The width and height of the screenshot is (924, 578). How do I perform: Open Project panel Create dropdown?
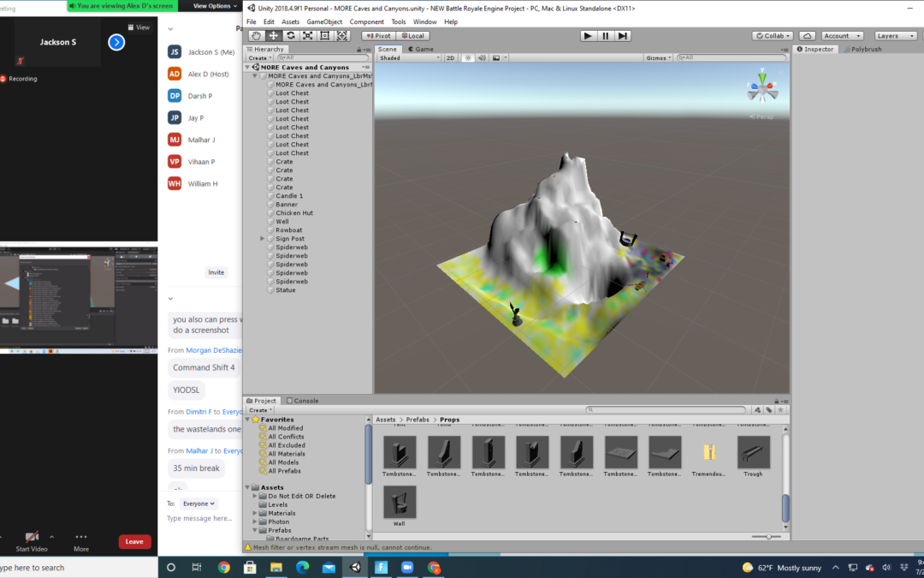[260, 410]
